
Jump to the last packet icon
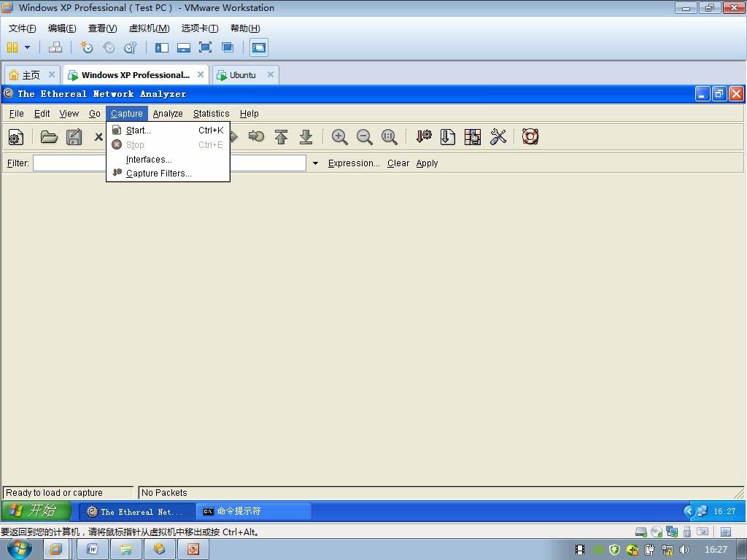pos(306,136)
